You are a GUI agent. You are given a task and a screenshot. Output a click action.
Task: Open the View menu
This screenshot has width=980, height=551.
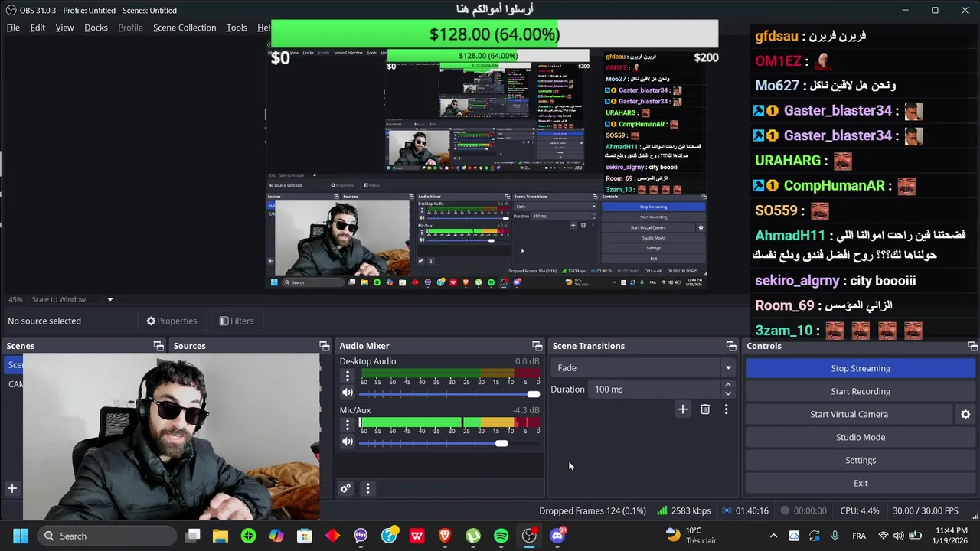[x=64, y=28]
